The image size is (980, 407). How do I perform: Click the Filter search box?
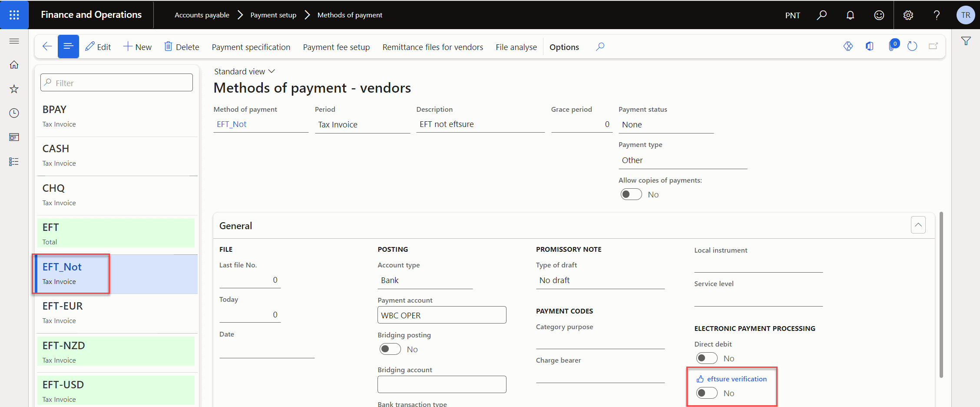[x=116, y=83]
